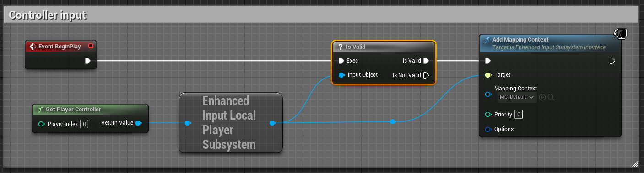Click Add Mapping Context exec output pin

(x=612, y=60)
